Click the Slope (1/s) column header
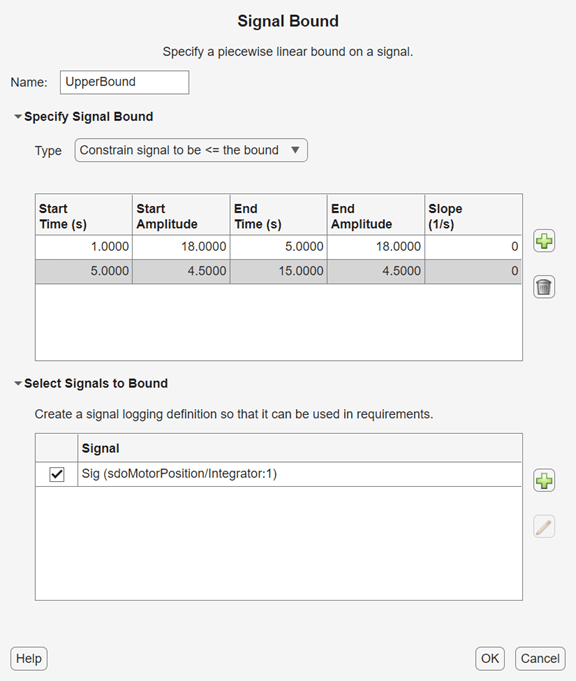 click(x=473, y=215)
